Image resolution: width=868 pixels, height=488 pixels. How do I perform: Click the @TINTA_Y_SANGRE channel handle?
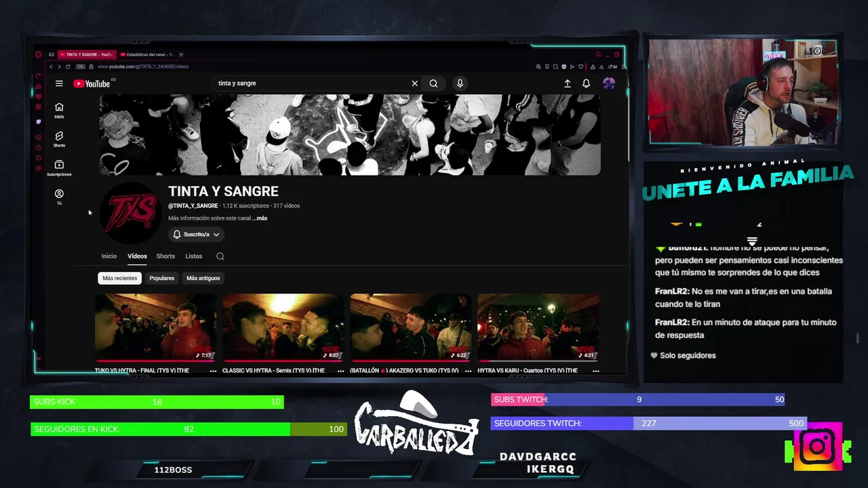[x=193, y=206]
